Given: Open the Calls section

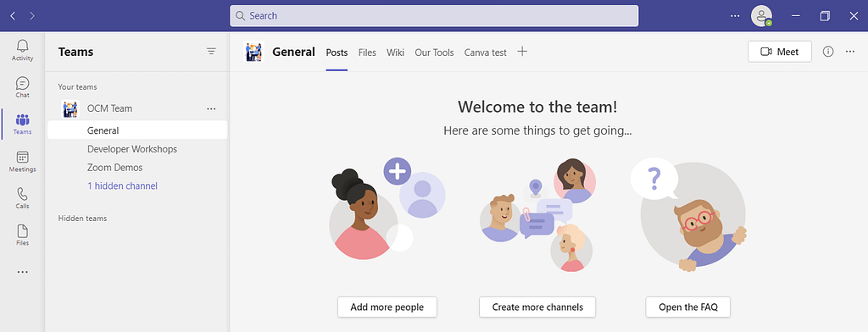Looking at the screenshot, I should (x=22, y=199).
